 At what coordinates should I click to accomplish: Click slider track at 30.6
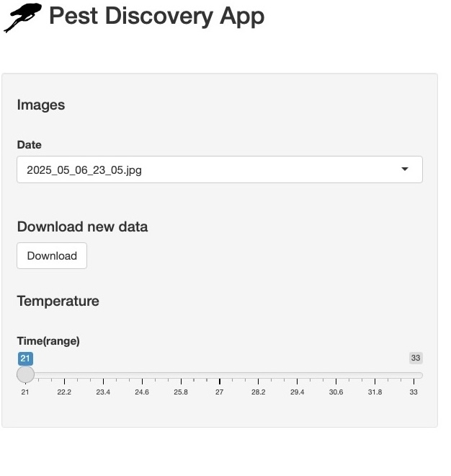coord(336,376)
